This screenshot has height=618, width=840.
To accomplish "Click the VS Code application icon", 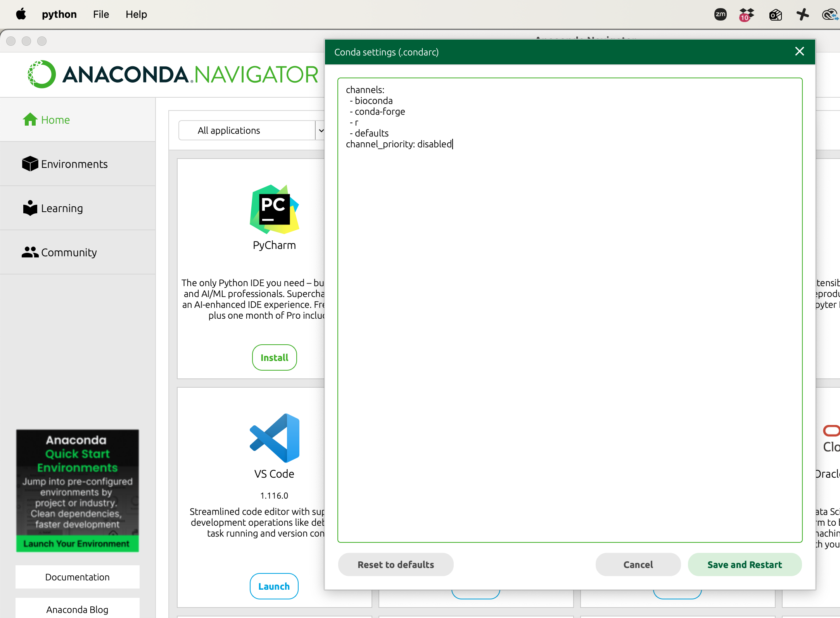I will 274,438.
